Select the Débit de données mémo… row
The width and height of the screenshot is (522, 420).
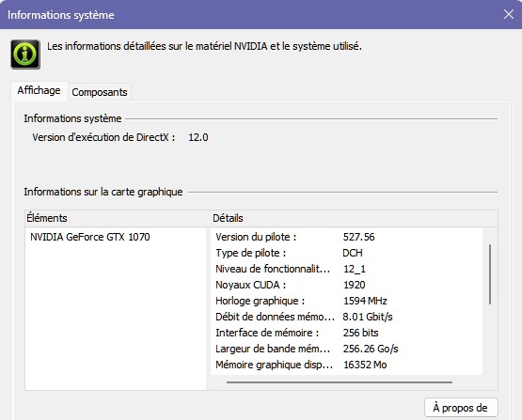tap(346, 317)
